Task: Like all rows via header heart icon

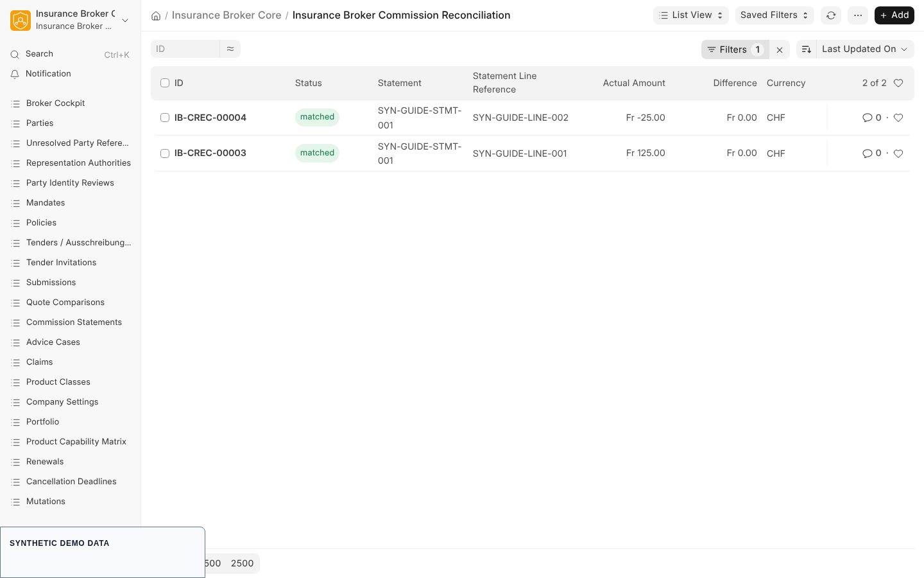Action: (x=898, y=83)
